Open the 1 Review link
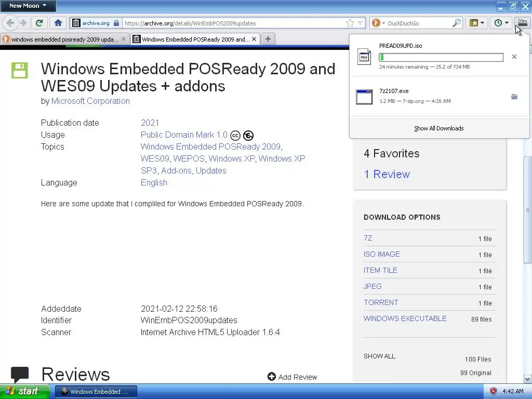The height and width of the screenshot is (399, 532). 387,175
